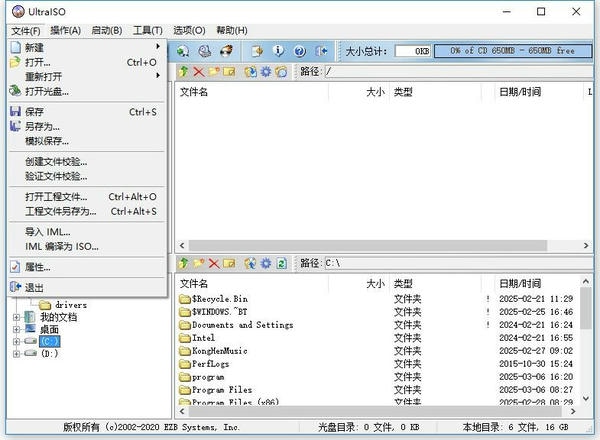
Task: Click the add files toolbar icon
Action: [x=257, y=51]
